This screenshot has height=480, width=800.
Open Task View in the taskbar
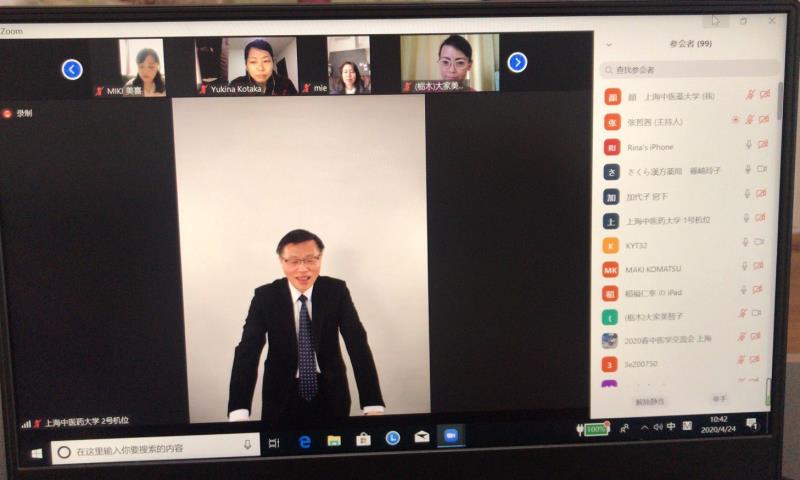point(274,442)
